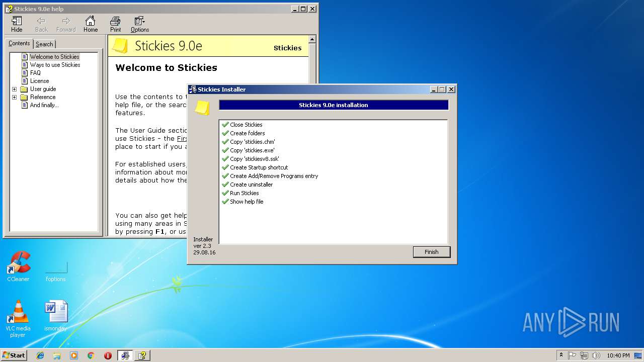Screen dimensions: 644x362
Task: Close the Stickies Installer window
Action: tap(451, 89)
